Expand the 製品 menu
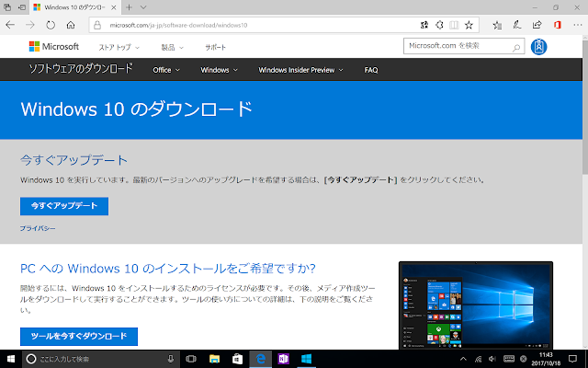 coord(172,47)
